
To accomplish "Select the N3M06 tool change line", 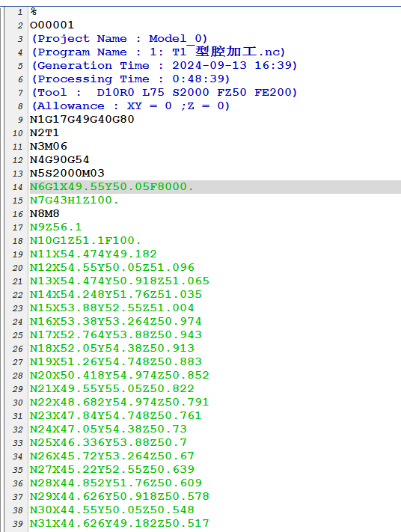I will click(x=48, y=146).
